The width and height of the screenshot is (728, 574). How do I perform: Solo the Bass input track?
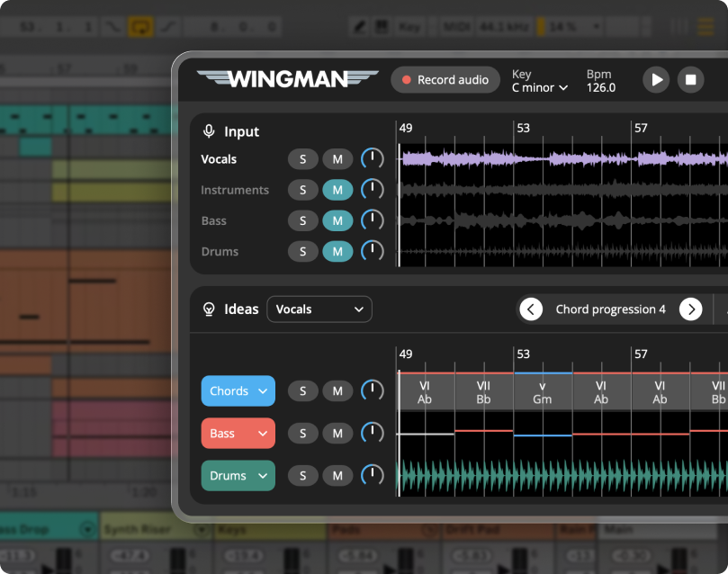pos(302,220)
